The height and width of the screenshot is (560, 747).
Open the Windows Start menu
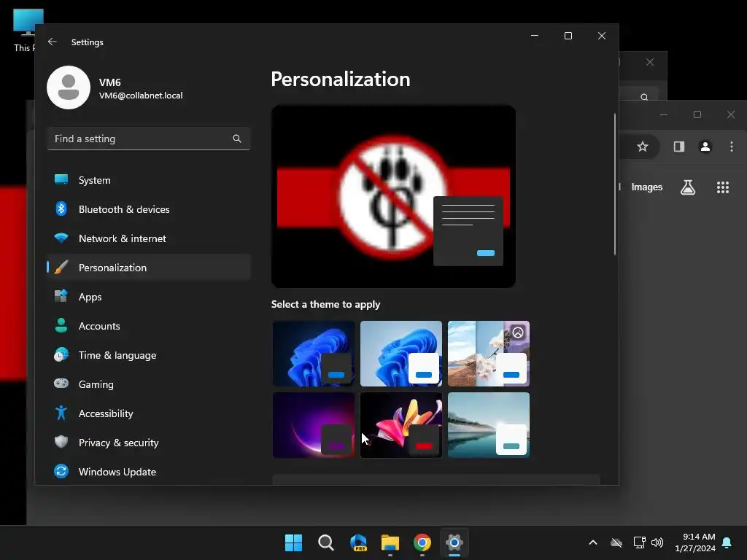pyautogui.click(x=293, y=542)
